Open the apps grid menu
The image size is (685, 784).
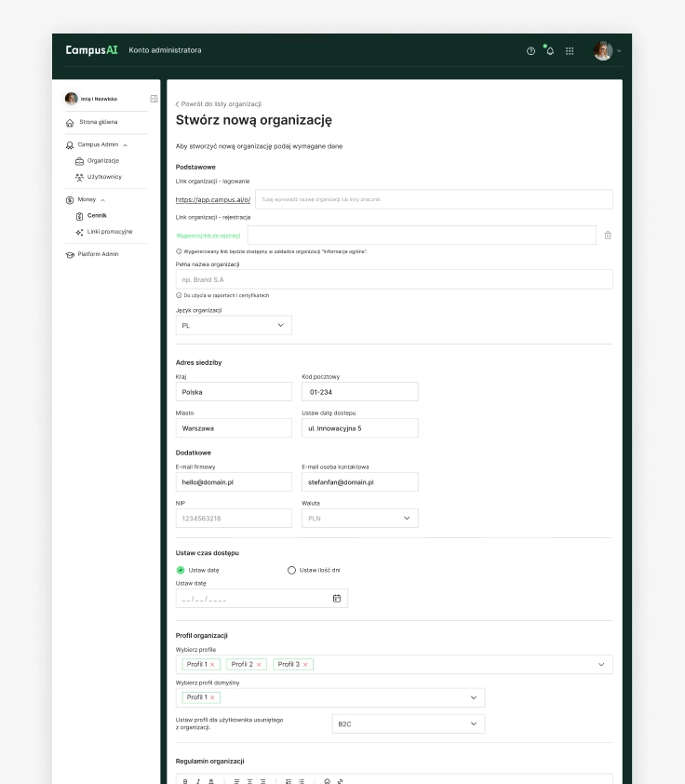click(x=570, y=51)
